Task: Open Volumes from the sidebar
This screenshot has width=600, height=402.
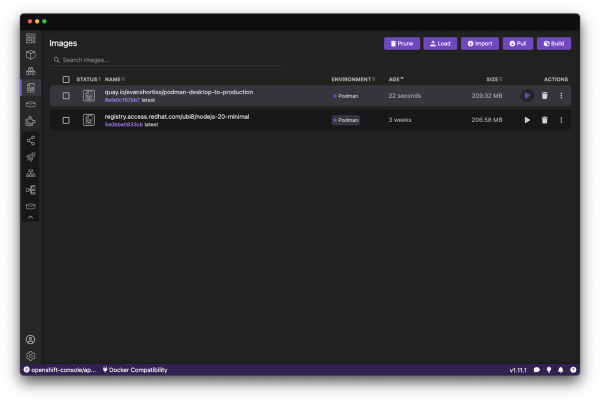Action: (x=31, y=104)
